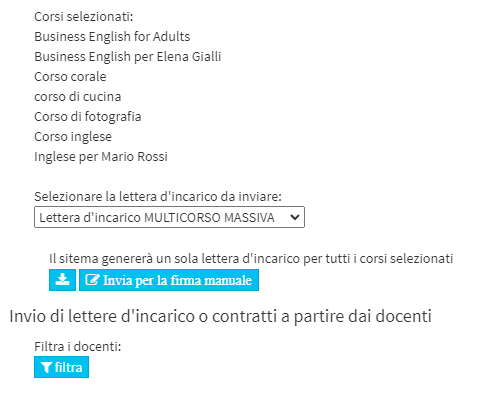Click the Corso corale entry

[x=70, y=77]
